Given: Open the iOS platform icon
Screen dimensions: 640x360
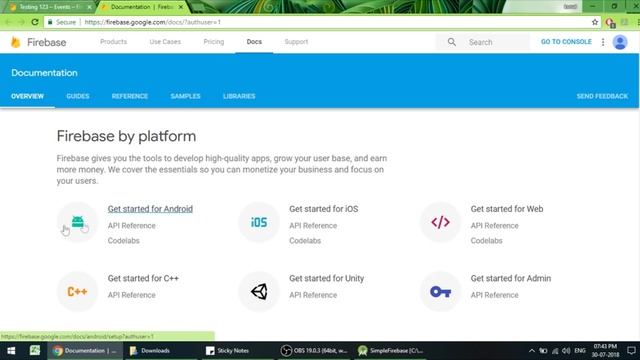Looking at the screenshot, I should click(259, 222).
